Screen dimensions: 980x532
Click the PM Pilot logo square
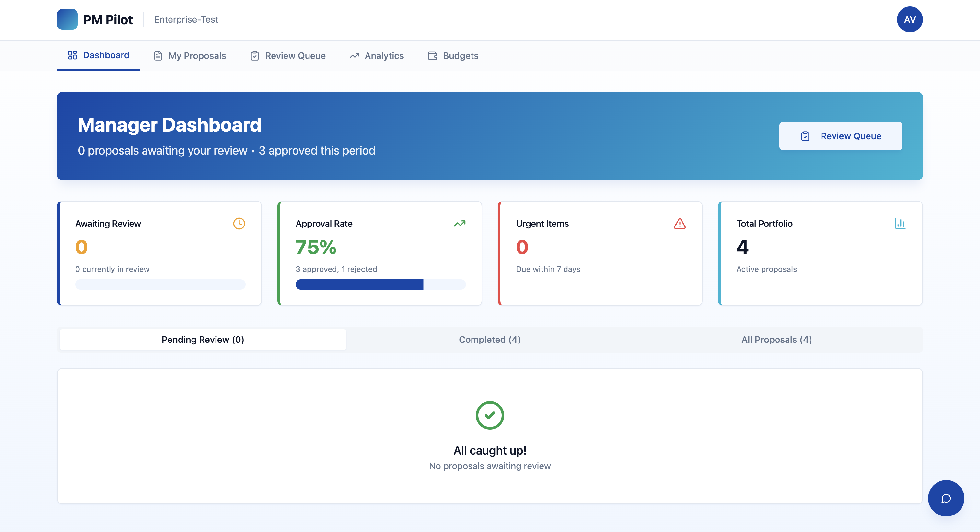[67, 19]
